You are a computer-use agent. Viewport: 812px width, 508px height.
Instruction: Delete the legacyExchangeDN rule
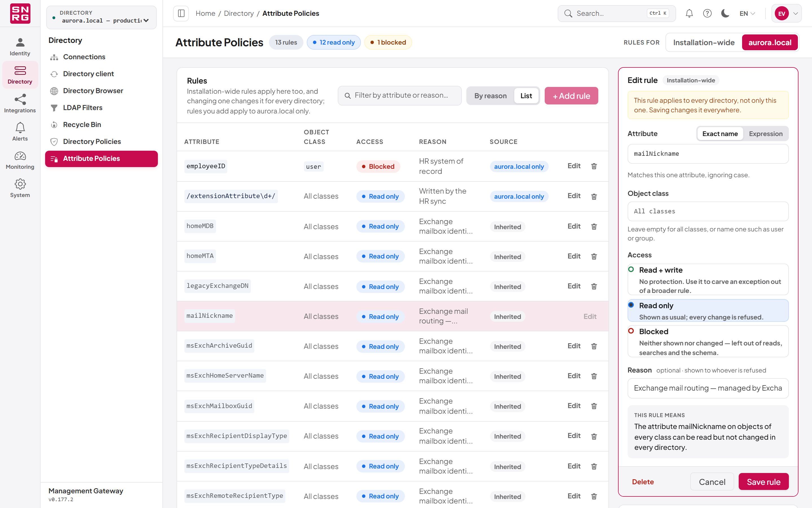(x=594, y=286)
